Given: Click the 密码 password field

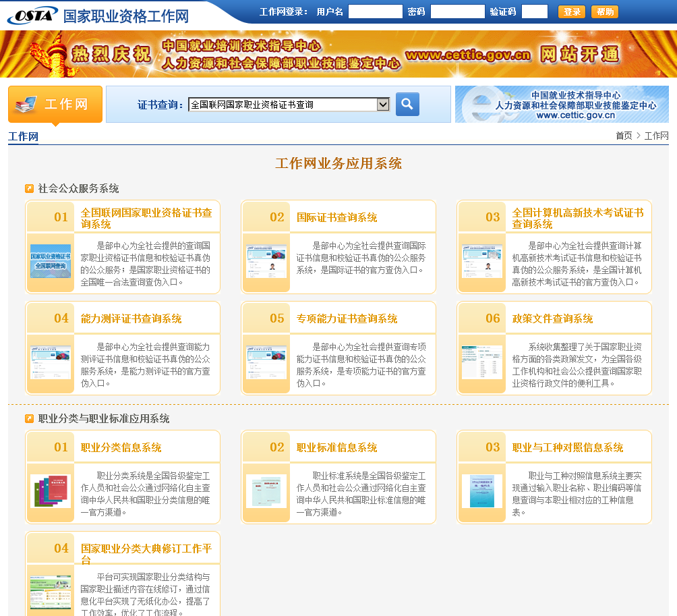Looking at the screenshot, I should [458, 11].
